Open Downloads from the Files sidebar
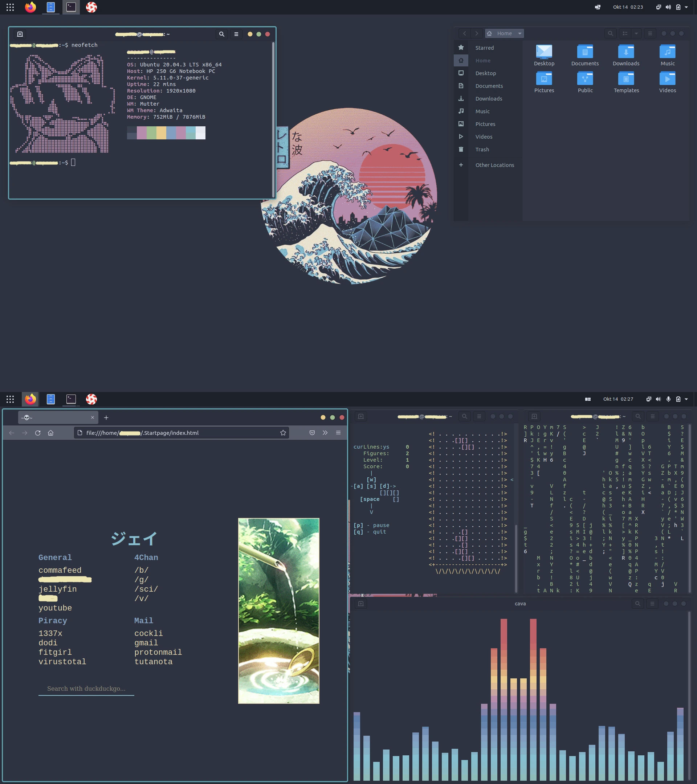Image resolution: width=697 pixels, height=784 pixels. pyautogui.click(x=488, y=99)
